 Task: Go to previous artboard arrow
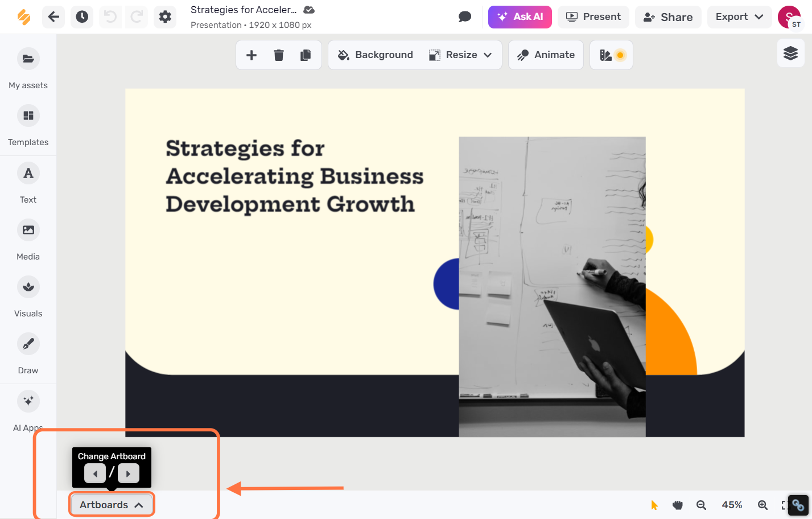95,473
